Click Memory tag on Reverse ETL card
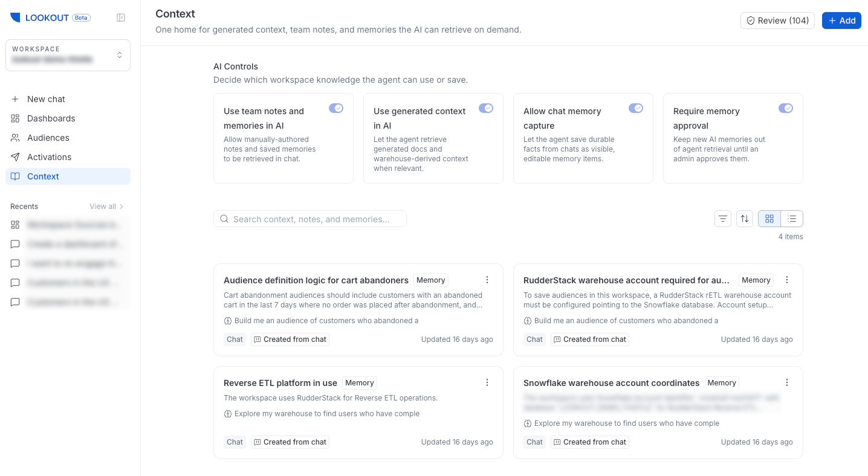868x476 pixels. coord(360,383)
